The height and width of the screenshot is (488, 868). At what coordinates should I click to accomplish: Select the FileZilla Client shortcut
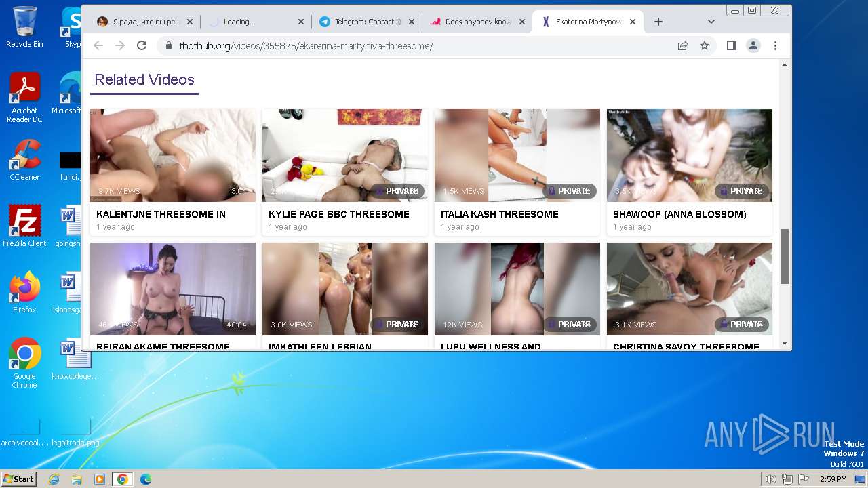[24, 226]
